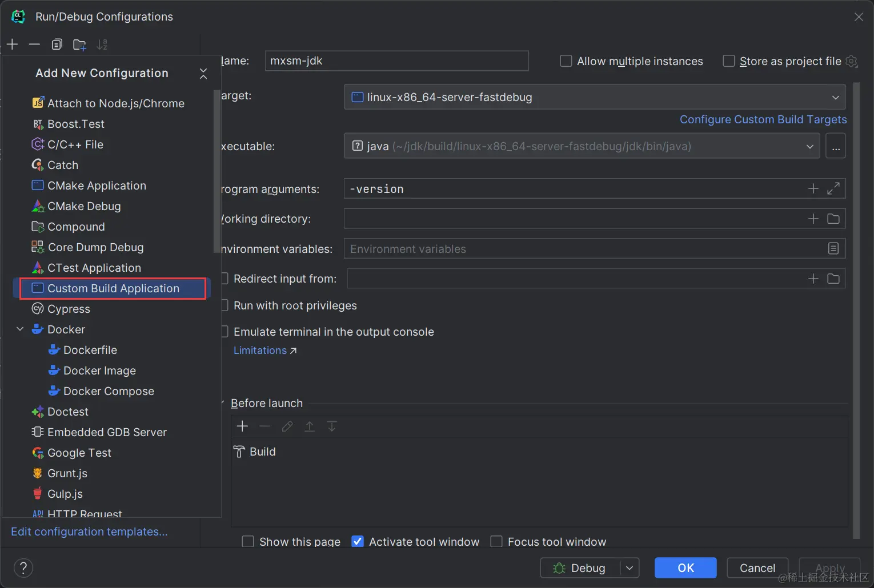
Task: Click the Name input field
Action: 396,61
